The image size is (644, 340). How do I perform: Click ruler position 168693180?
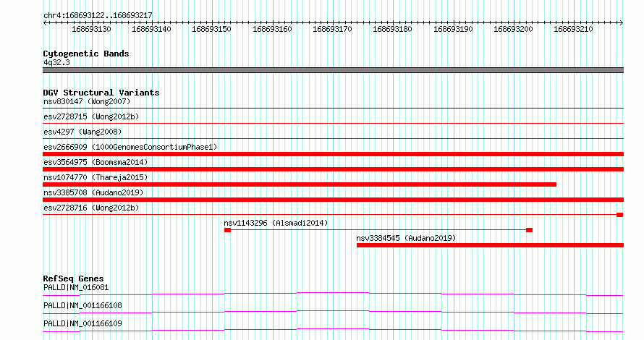click(x=392, y=29)
